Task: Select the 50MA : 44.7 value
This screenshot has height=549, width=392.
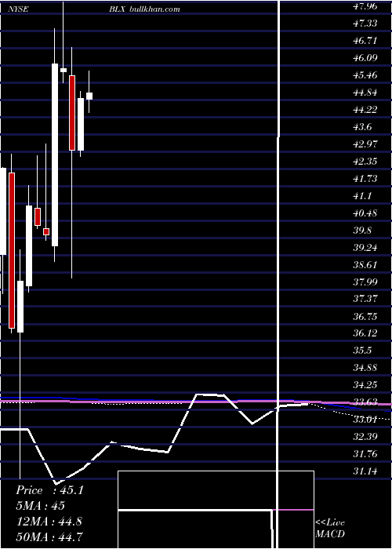Action: point(49,536)
